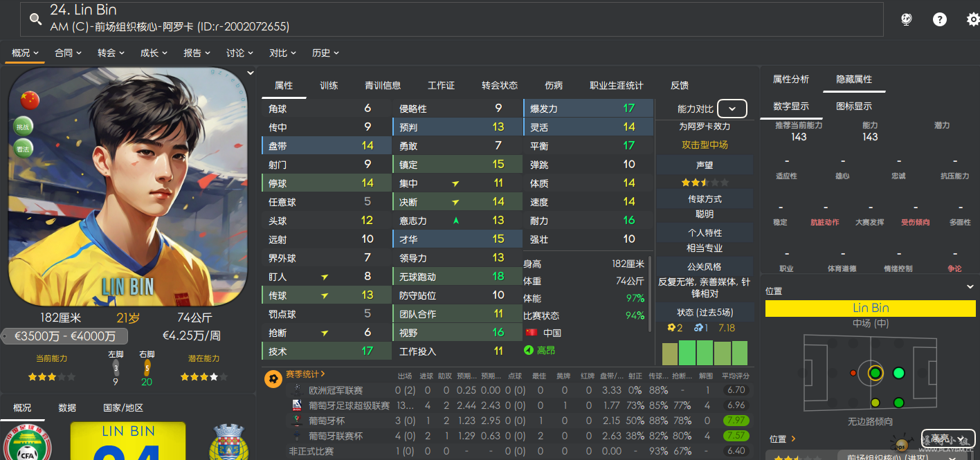Open the help question mark icon
The image size is (980, 460).
(x=939, y=19)
